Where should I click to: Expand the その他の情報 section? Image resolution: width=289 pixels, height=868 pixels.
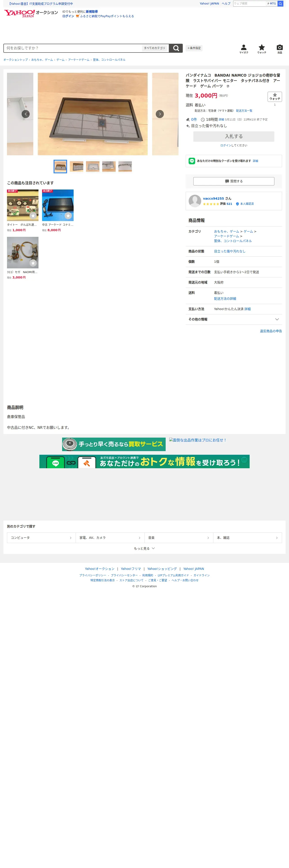(x=233, y=320)
